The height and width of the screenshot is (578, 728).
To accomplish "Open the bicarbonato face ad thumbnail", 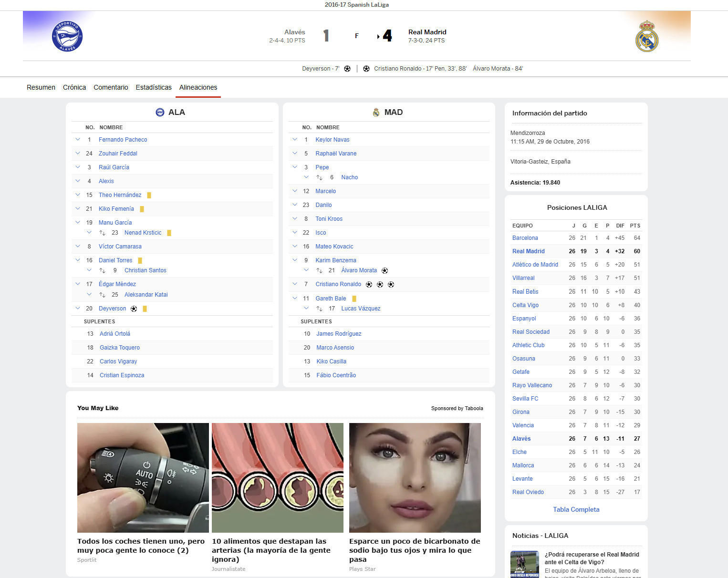I will [x=415, y=477].
